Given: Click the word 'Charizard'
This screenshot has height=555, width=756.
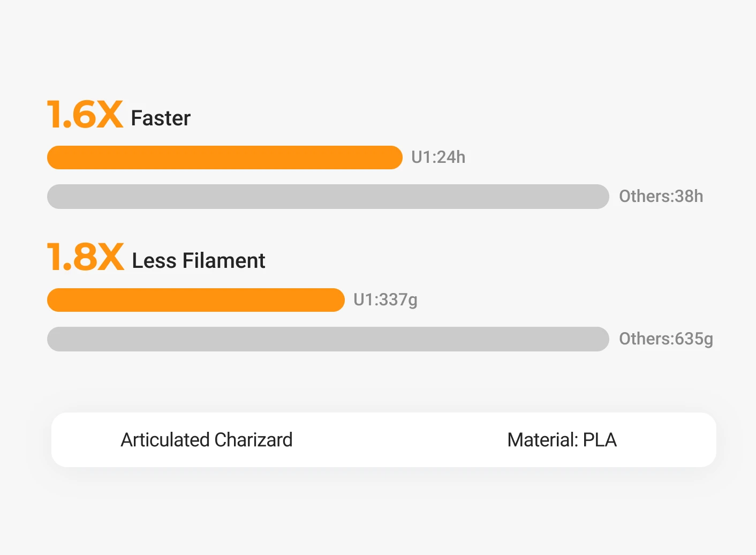Looking at the screenshot, I should click(x=254, y=440).
